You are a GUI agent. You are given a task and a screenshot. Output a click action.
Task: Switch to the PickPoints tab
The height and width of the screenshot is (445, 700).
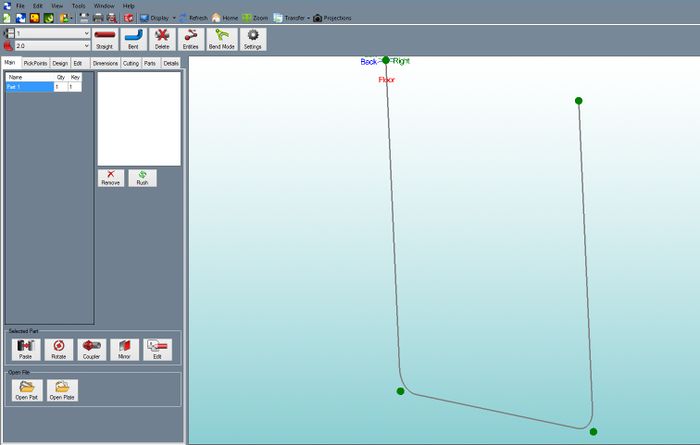35,63
